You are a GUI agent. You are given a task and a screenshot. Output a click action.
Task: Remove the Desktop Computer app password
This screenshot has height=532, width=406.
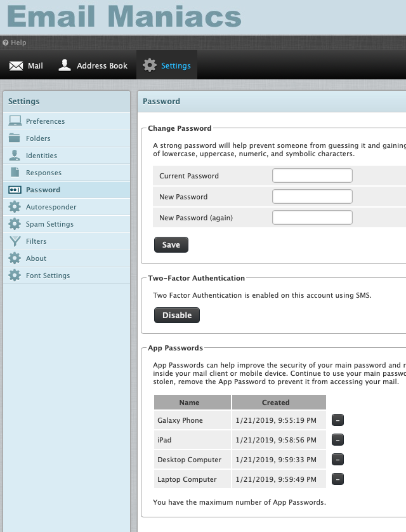tap(337, 460)
